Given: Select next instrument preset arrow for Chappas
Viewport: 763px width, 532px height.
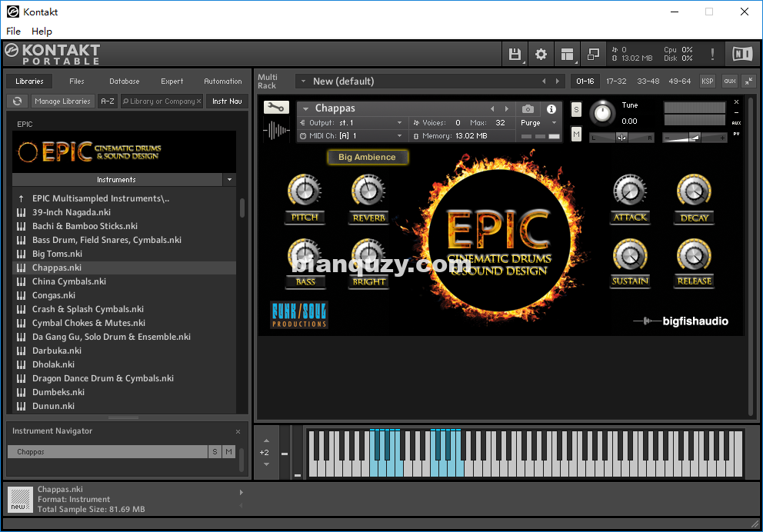Looking at the screenshot, I should click(507, 108).
